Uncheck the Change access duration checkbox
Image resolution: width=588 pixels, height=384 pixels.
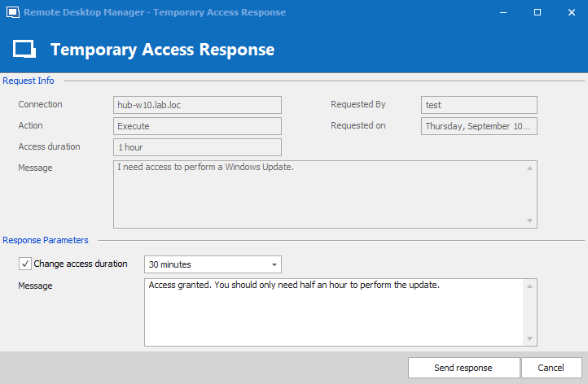pos(25,264)
